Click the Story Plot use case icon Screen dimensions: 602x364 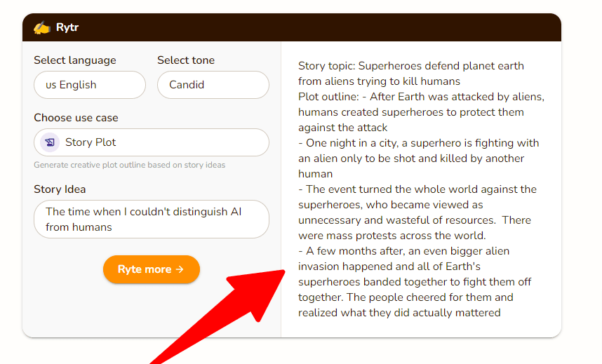50,142
